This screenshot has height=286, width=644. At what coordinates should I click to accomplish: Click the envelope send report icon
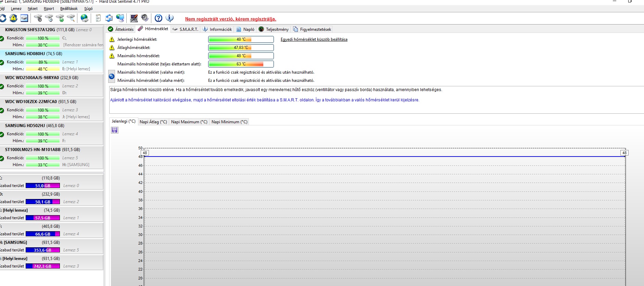tap(109, 18)
